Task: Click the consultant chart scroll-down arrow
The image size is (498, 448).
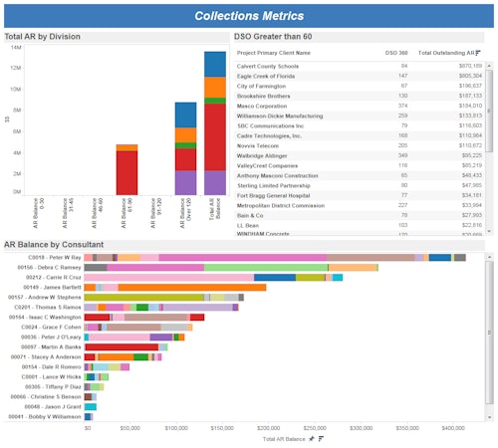Action: (489, 417)
